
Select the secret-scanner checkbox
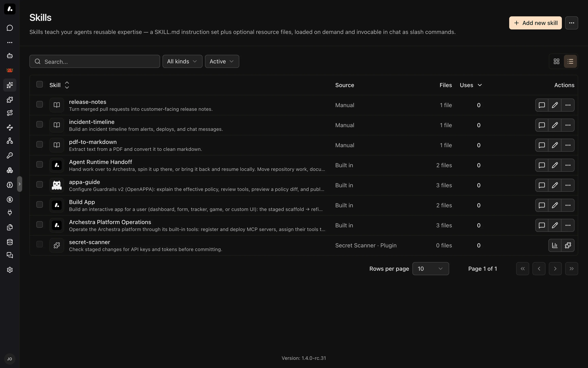[40, 244]
